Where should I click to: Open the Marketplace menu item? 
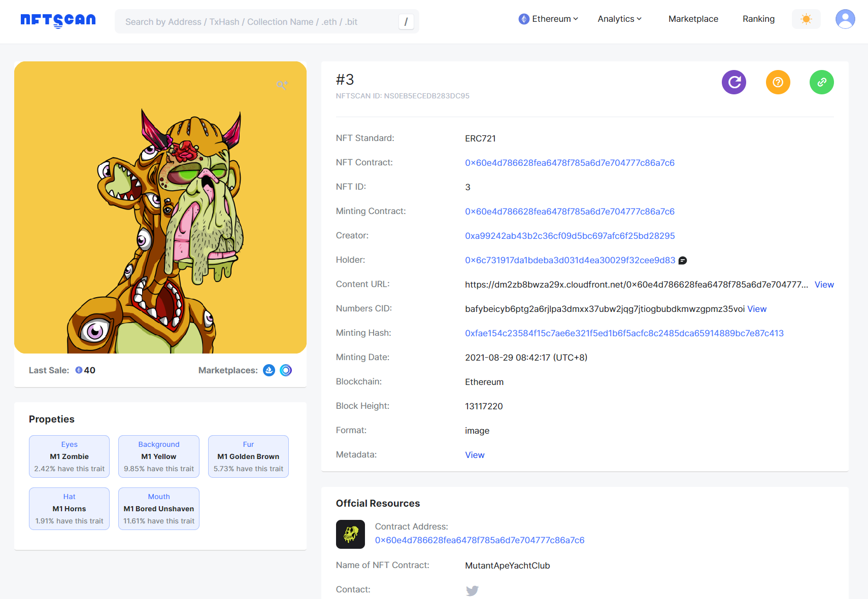click(693, 19)
